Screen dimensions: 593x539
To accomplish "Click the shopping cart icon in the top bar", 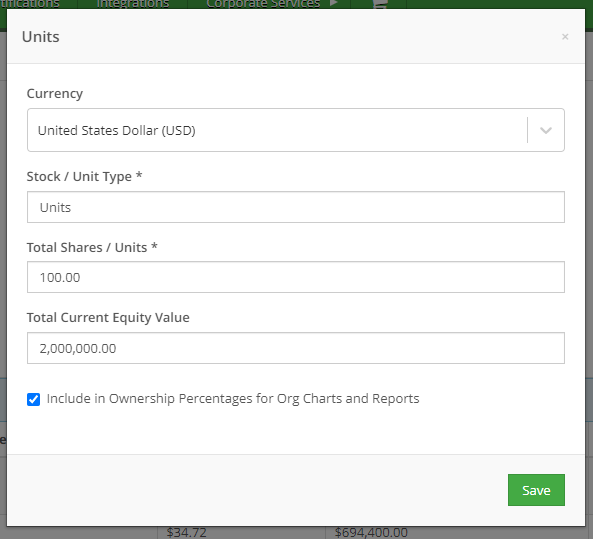I will coord(380,4).
